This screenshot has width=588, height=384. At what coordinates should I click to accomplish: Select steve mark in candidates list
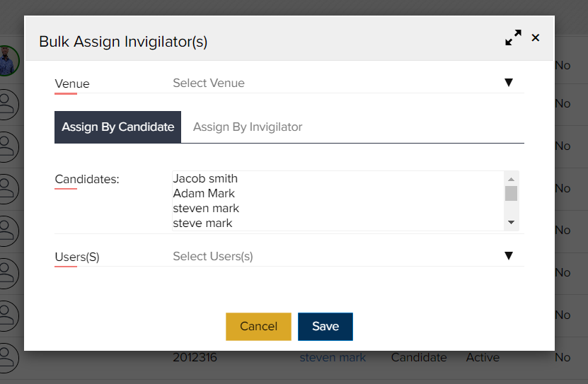point(202,223)
